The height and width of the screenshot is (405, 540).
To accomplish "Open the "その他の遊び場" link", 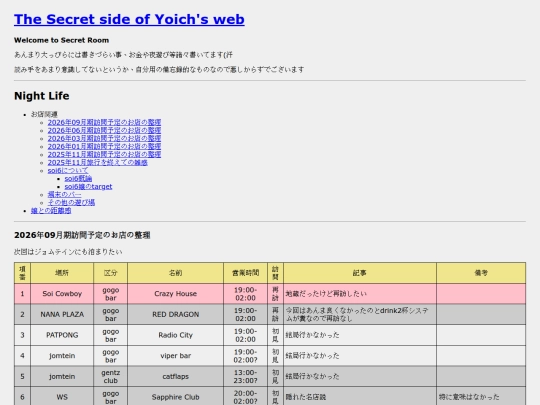I will (x=71, y=202).
